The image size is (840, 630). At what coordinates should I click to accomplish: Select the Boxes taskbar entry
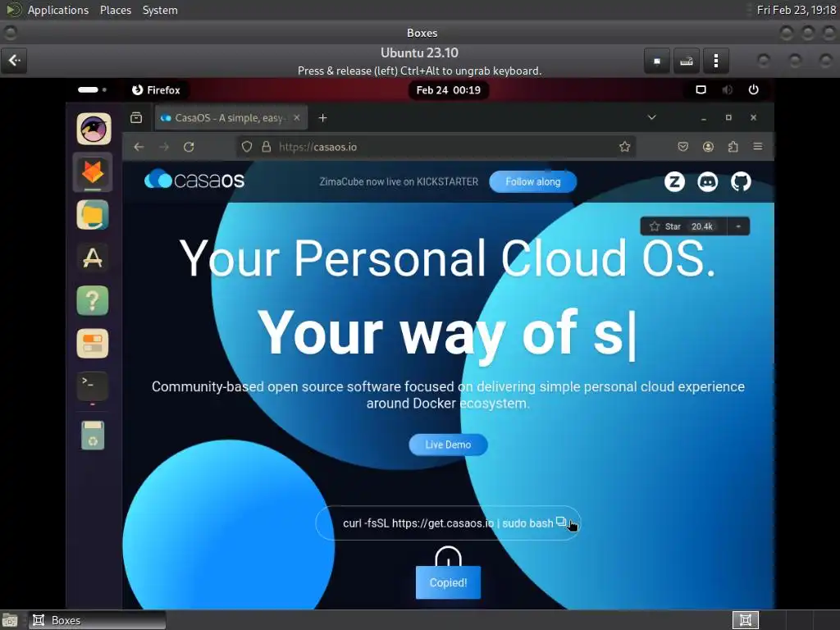[97, 620]
